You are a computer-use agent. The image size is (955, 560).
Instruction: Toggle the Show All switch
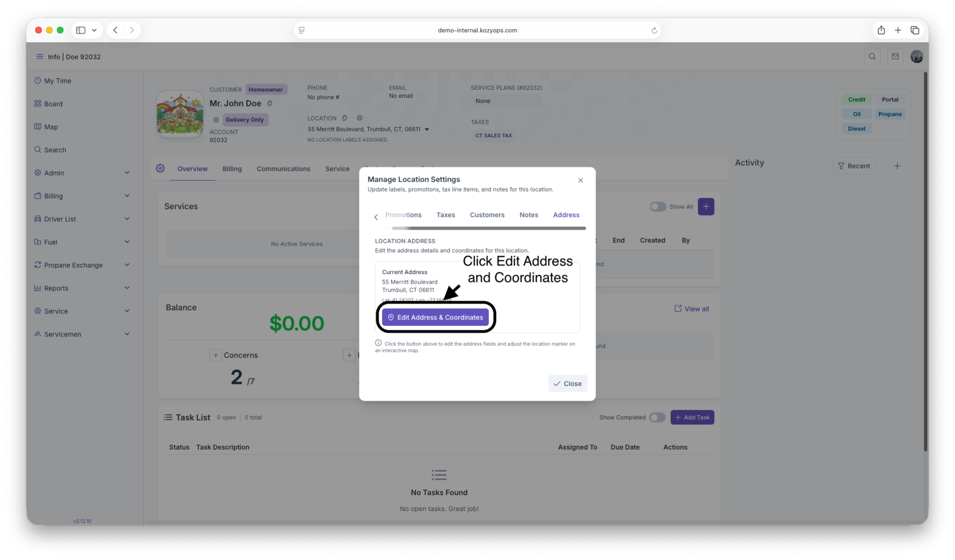pyautogui.click(x=658, y=207)
